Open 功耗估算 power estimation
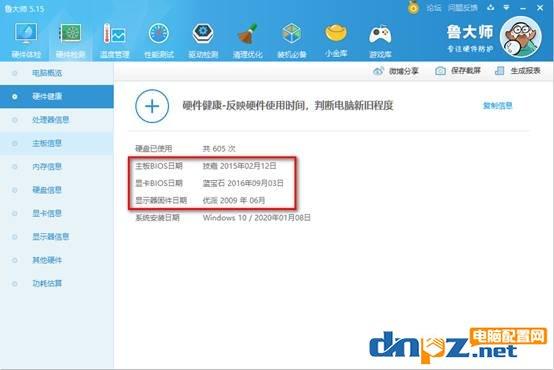The image size is (554, 370). (x=57, y=283)
